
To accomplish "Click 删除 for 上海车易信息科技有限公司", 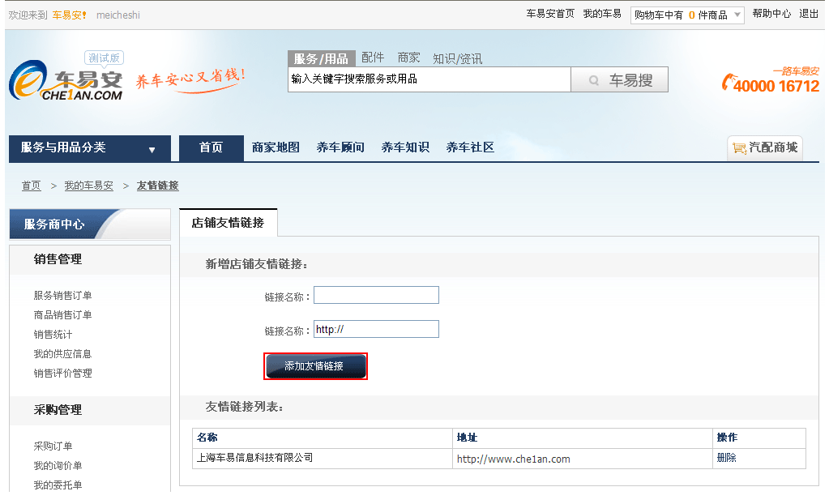I will click(x=726, y=458).
